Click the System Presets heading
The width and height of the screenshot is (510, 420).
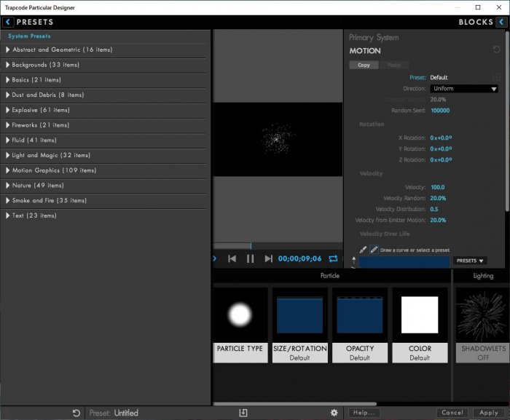click(x=29, y=36)
